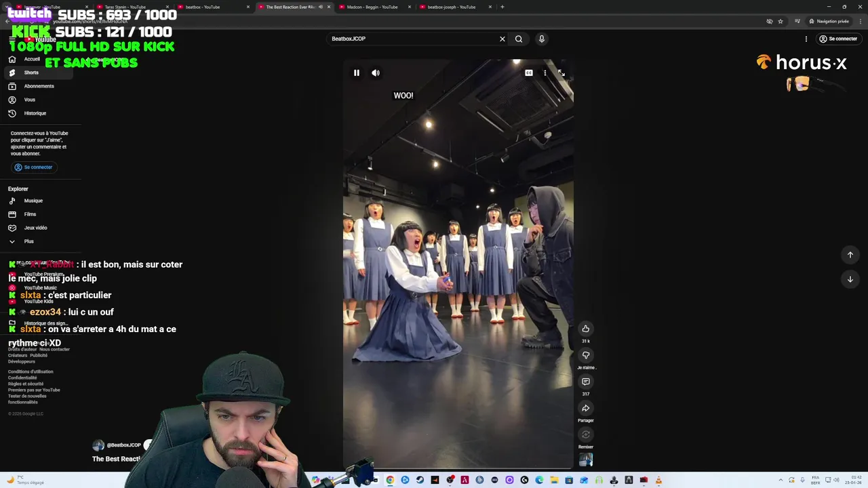Click the Conditions d'utilisation link

point(31,371)
